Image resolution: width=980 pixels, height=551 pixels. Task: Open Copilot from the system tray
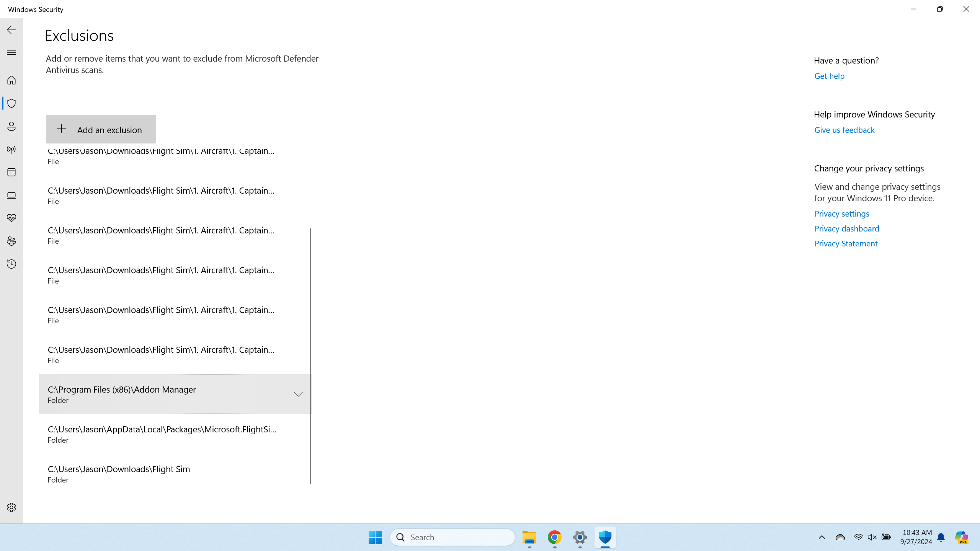pyautogui.click(x=962, y=537)
